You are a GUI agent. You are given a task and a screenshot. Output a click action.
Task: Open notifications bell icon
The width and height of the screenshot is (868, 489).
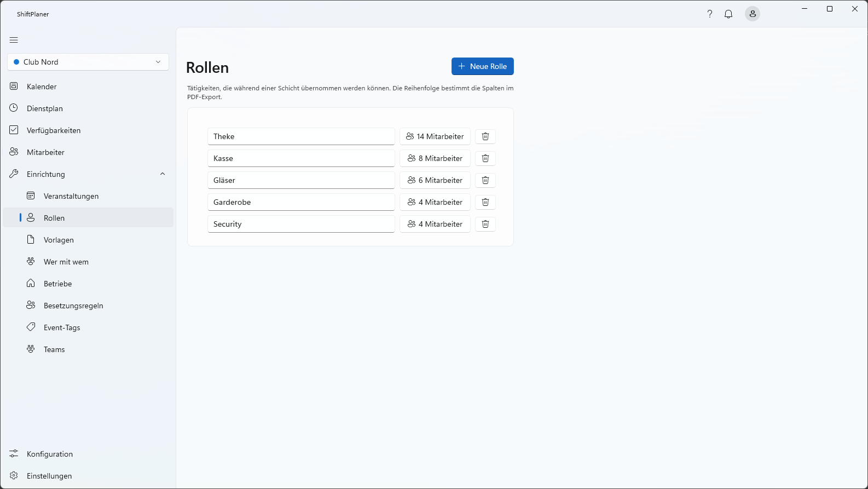[728, 14]
